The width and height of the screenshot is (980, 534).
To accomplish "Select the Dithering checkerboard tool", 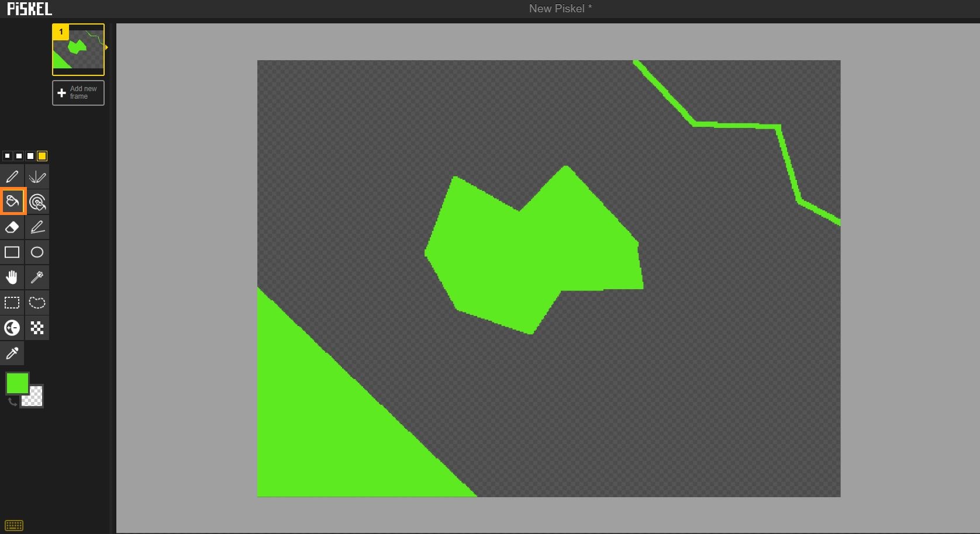I will 37,328.
